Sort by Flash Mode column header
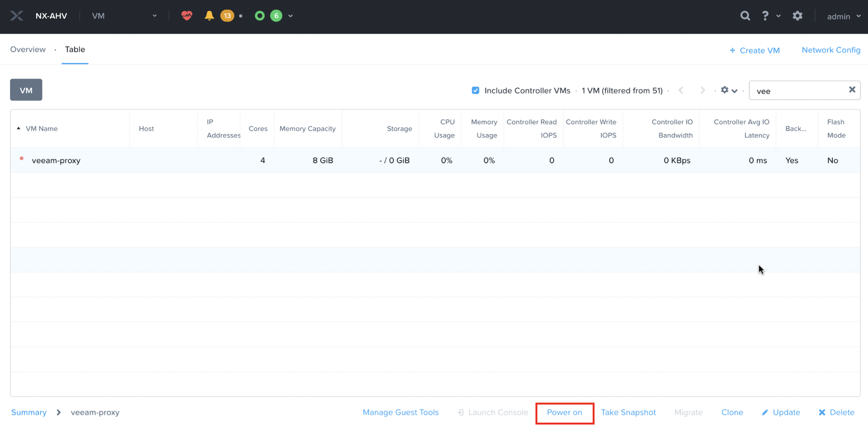The image size is (868, 435). [836, 129]
